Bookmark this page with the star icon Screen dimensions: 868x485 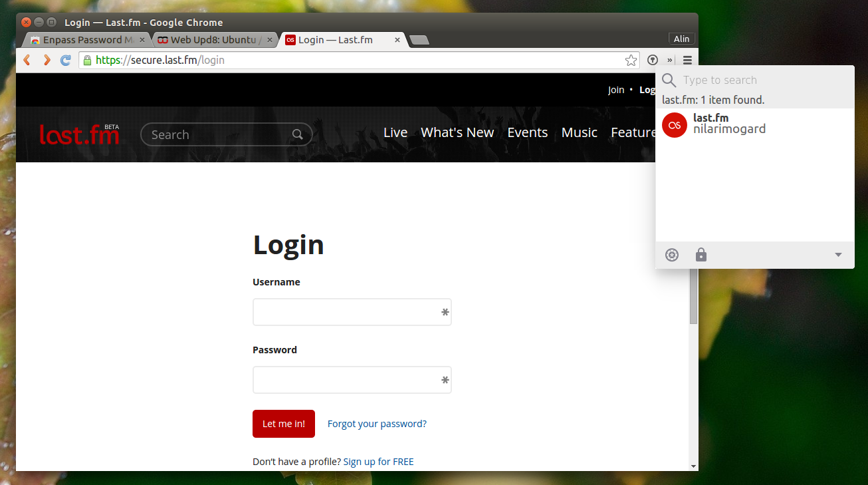point(631,61)
